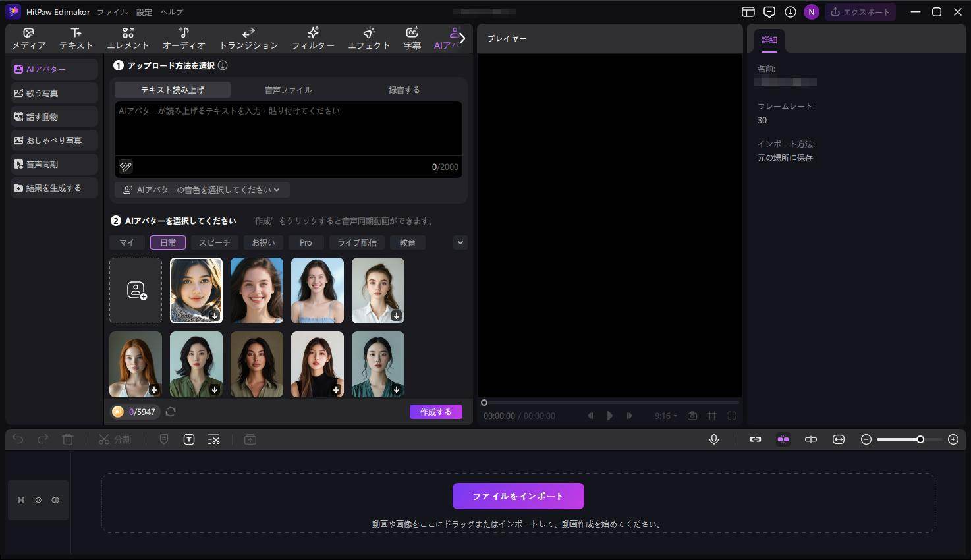971x560 pixels.
Task: Enter fullscreen player mode
Action: tap(732, 416)
